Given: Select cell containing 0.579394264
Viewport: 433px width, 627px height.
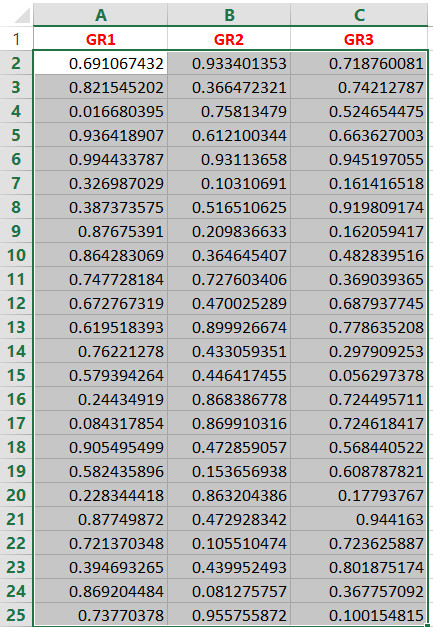Looking at the screenshot, I should tap(100, 375).
